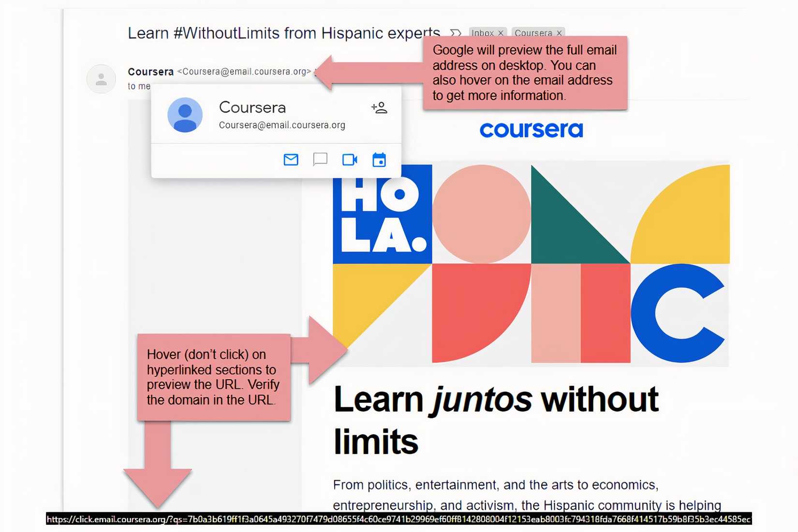Screen dimensions: 798x532
Task: Expand recipient details at "to me"
Action: [138, 86]
